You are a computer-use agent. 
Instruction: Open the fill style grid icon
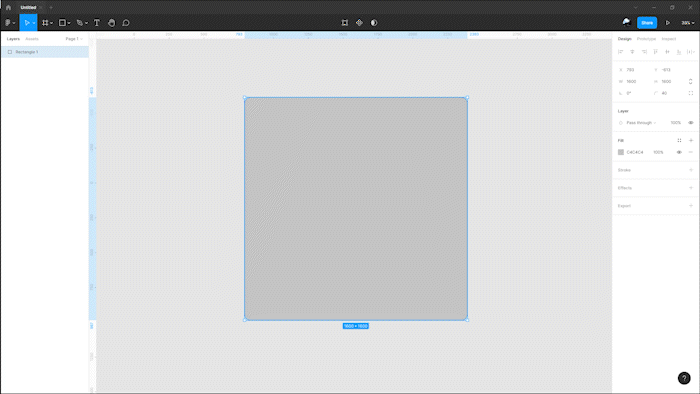[x=679, y=141]
